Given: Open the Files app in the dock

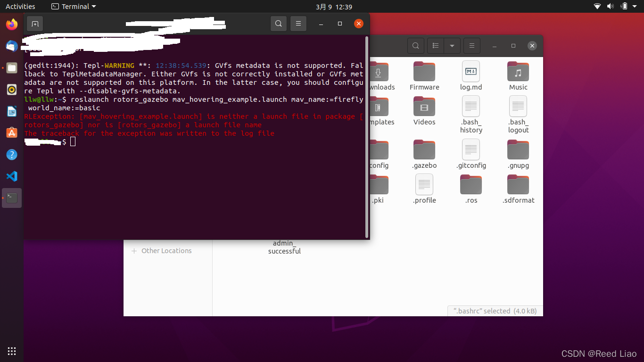Looking at the screenshot, I should [x=12, y=68].
